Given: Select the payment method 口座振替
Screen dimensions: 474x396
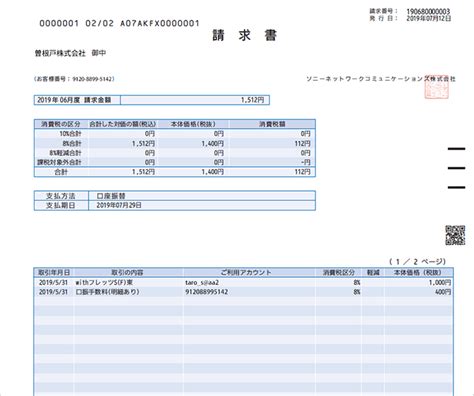Looking at the screenshot, I should pos(111,196).
